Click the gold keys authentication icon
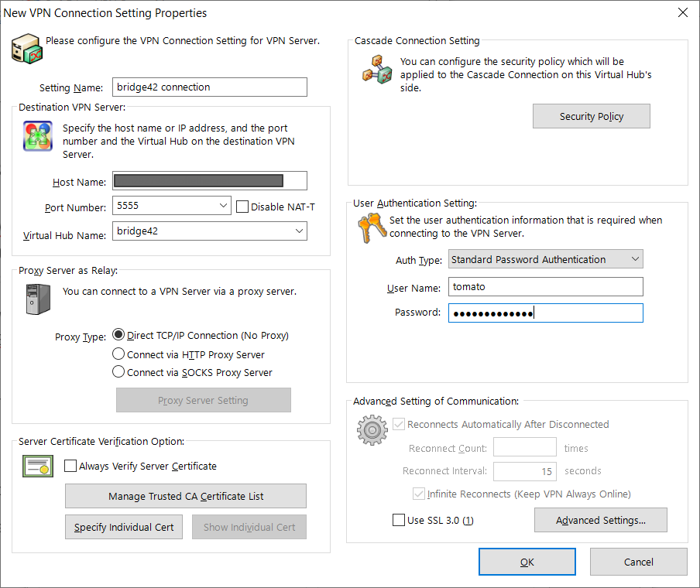700x588 pixels. [x=372, y=227]
